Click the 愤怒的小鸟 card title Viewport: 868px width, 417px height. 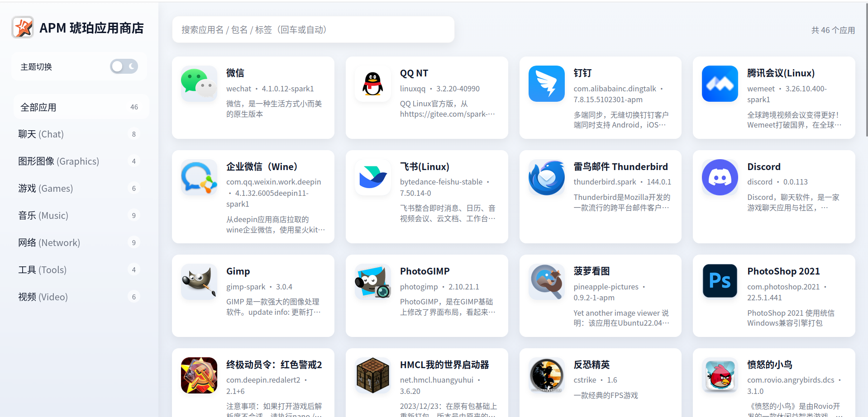[770, 365]
